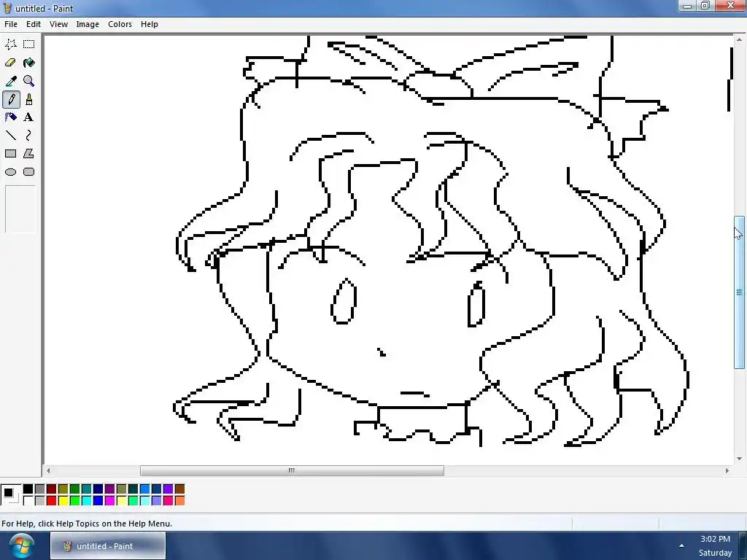Viewport: 747px width, 560px height.
Task: Click the status bar help message text
Action: 87,524
